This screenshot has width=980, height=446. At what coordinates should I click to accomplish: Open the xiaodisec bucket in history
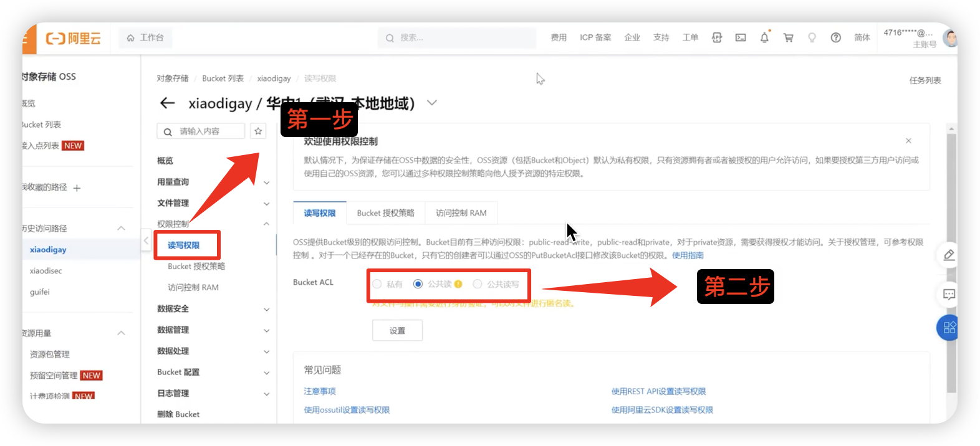(x=46, y=271)
